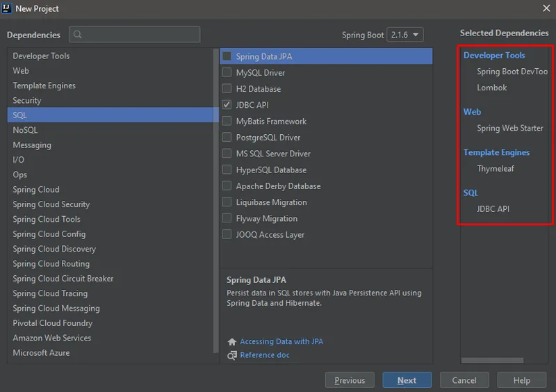Tick the MS SQL Server Driver checkbox
Screen dimensions: 556x392
click(x=227, y=153)
